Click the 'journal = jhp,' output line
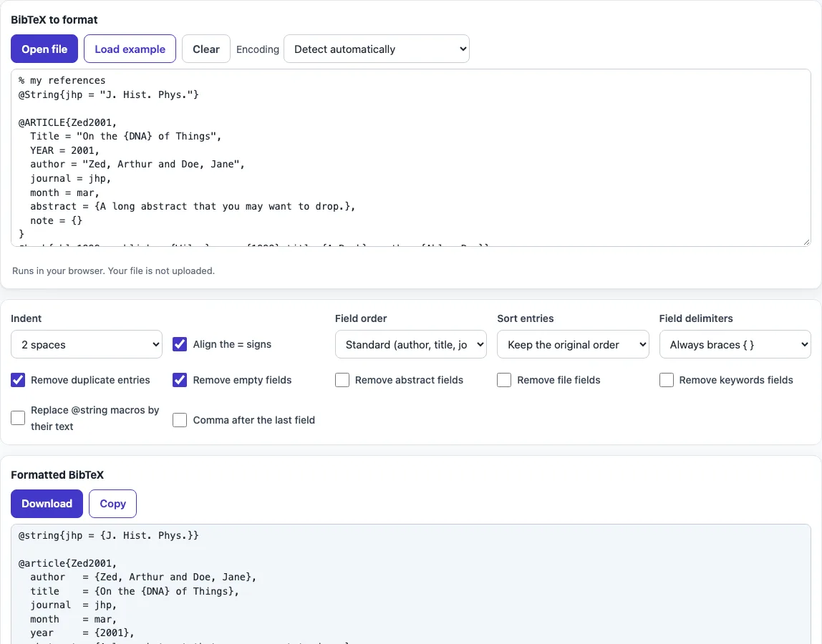The image size is (822, 644). (73, 605)
